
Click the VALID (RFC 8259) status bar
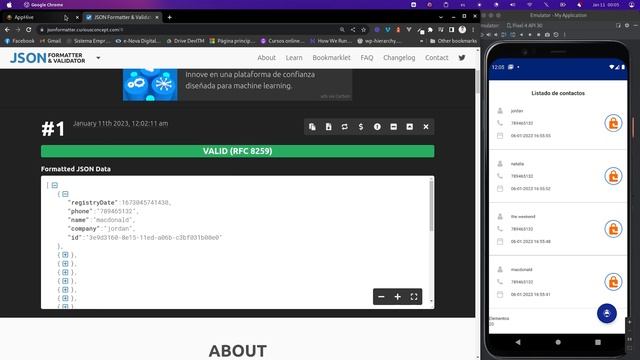click(238, 151)
